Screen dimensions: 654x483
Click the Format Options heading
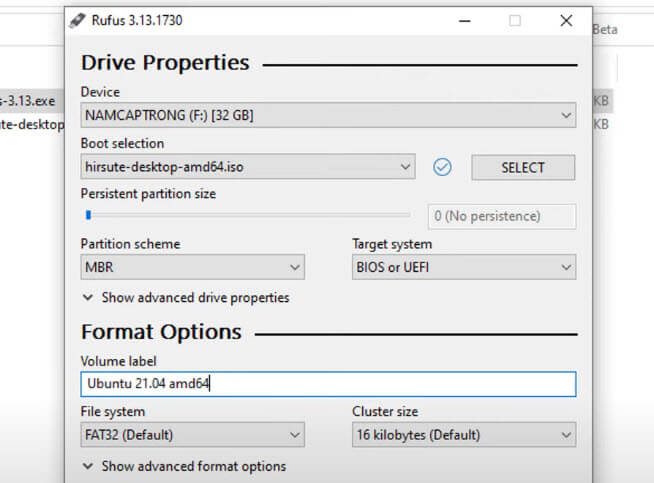(x=161, y=332)
